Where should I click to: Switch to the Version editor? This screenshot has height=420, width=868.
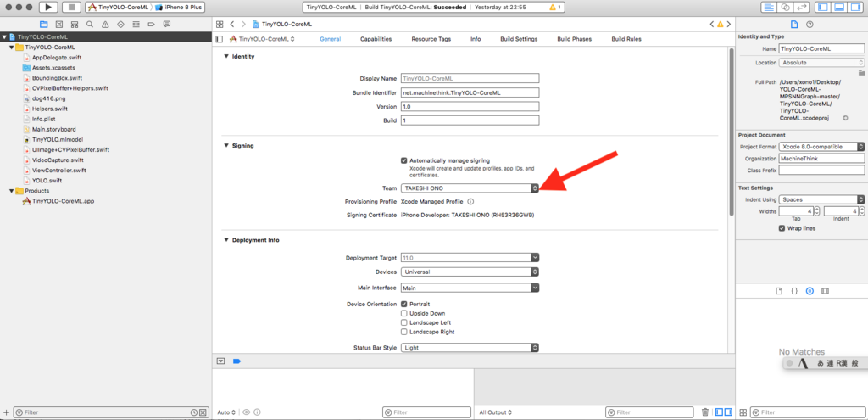pyautogui.click(x=802, y=7)
